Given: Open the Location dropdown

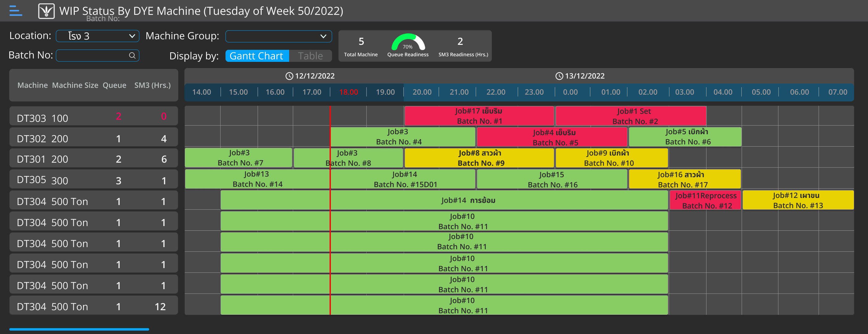Looking at the screenshot, I should click(x=97, y=36).
